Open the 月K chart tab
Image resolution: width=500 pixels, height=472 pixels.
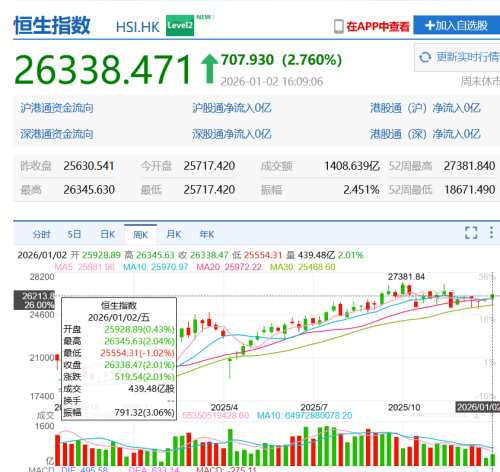pos(174,234)
